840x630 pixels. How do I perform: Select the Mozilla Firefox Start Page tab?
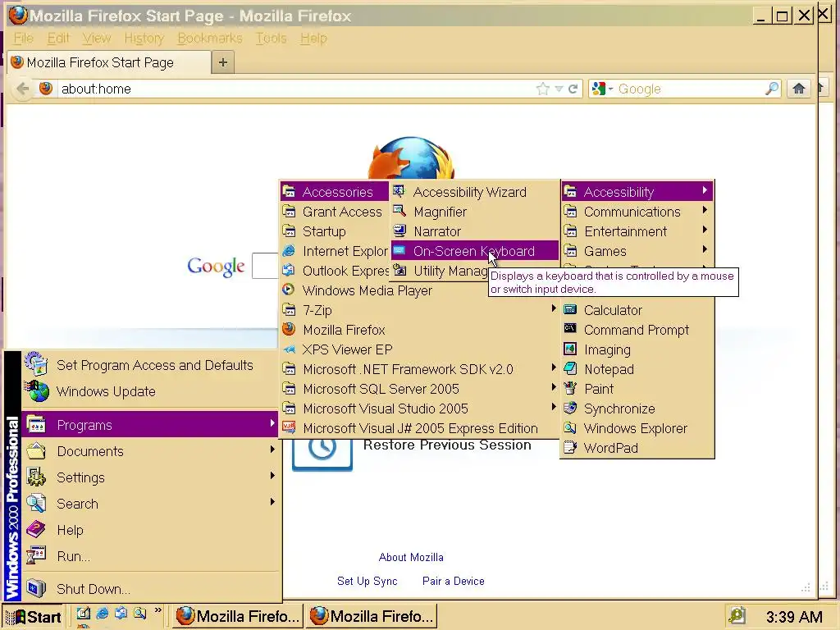(109, 62)
